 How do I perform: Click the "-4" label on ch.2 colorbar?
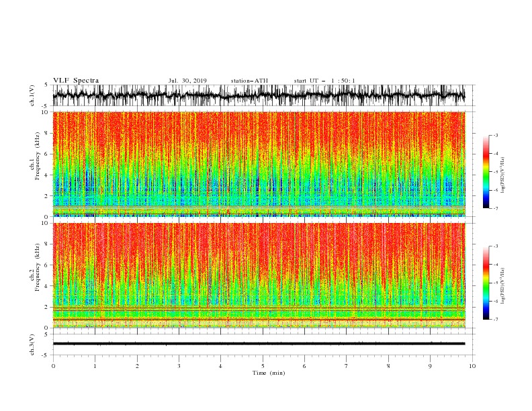click(x=495, y=265)
